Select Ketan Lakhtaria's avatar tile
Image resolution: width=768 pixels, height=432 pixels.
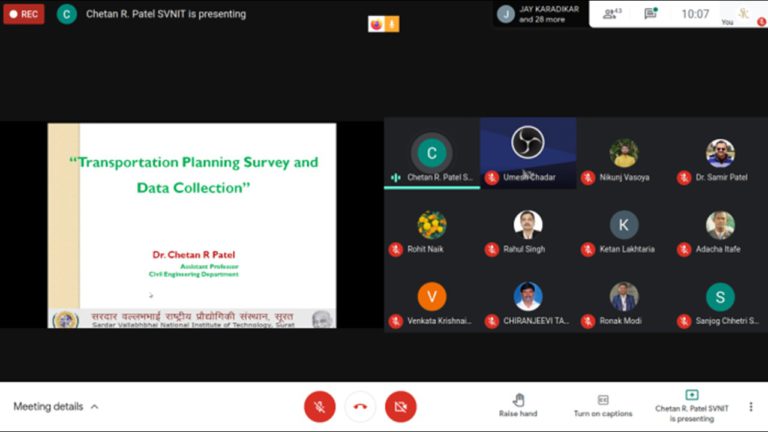tap(624, 225)
